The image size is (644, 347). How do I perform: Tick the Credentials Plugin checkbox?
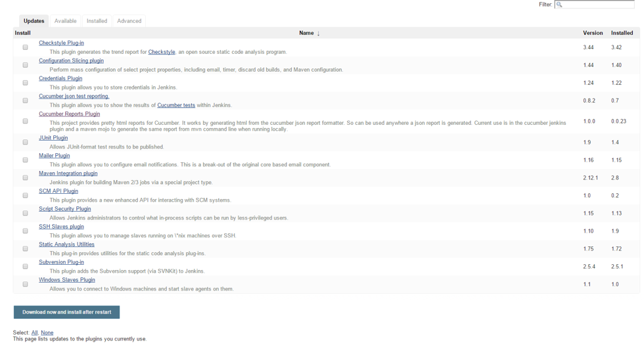pyautogui.click(x=25, y=83)
